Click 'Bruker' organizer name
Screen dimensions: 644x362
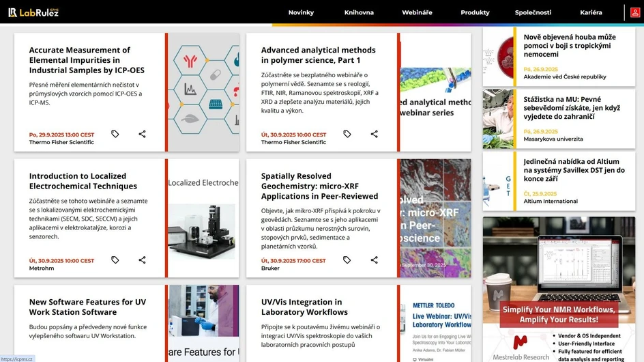[270, 268]
